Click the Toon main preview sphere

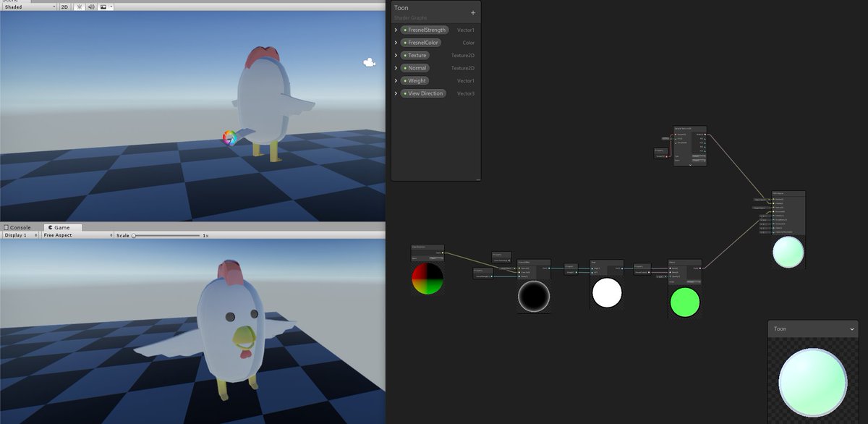pos(813,381)
